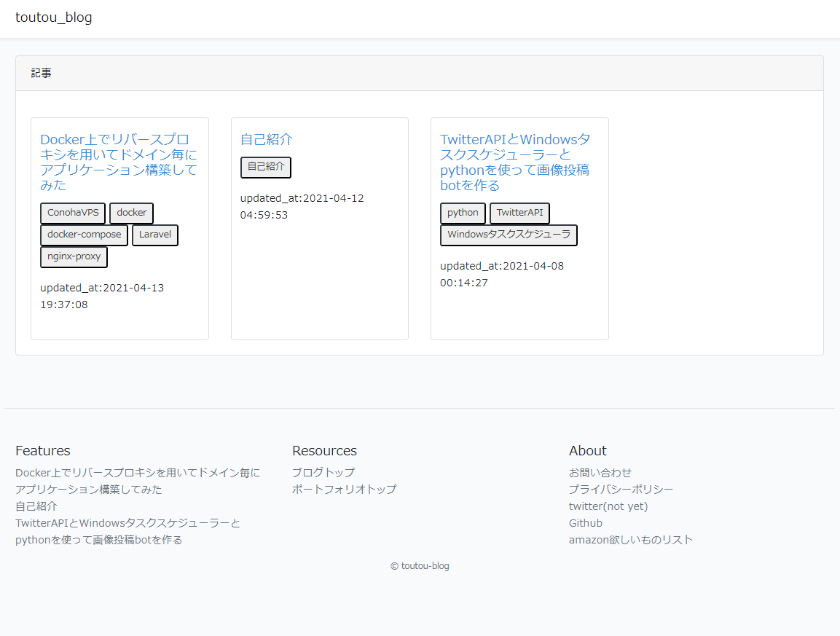
Task: Open ポートフォリオトップ footer link
Action: click(344, 490)
